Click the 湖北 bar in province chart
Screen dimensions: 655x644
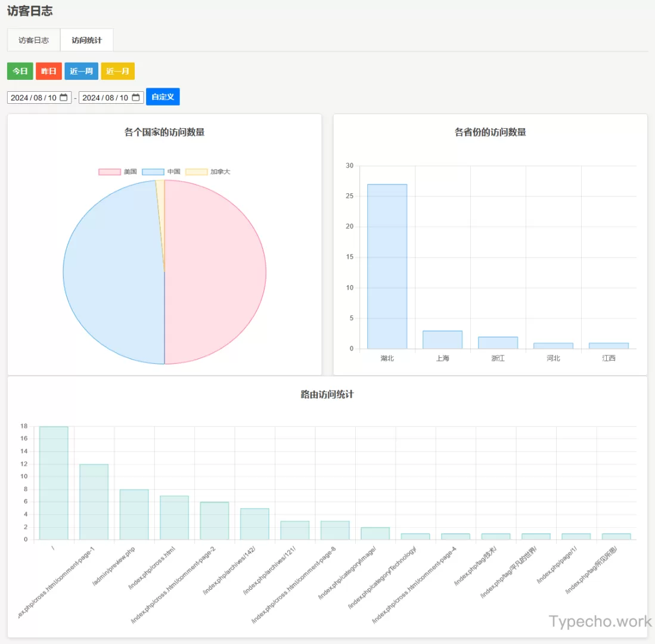coord(387,268)
